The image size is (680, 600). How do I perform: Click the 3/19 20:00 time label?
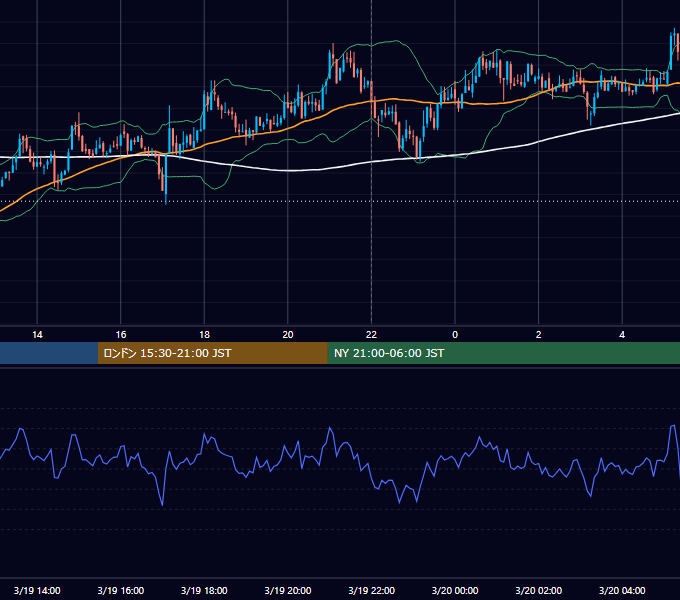click(288, 590)
